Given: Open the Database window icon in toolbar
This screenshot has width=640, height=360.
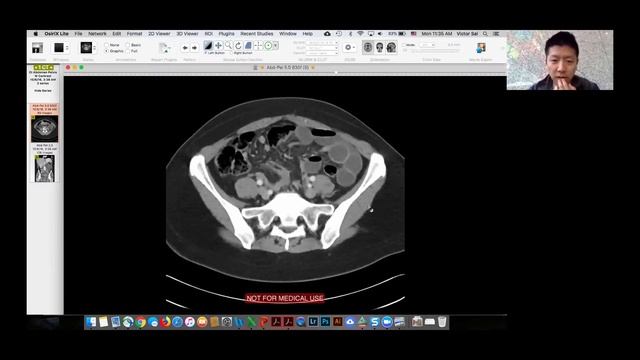Looking at the screenshot, I should 37,48.
